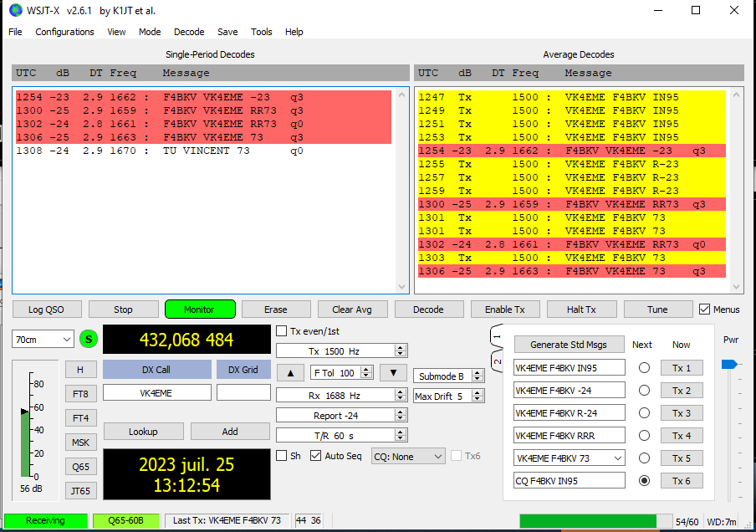Image resolution: width=756 pixels, height=532 pixels.
Task: Click the Pwr slider handle
Action: click(x=729, y=364)
